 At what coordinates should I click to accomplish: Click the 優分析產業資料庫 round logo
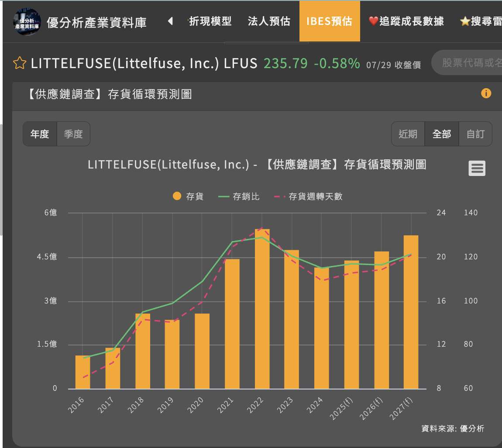(27, 22)
